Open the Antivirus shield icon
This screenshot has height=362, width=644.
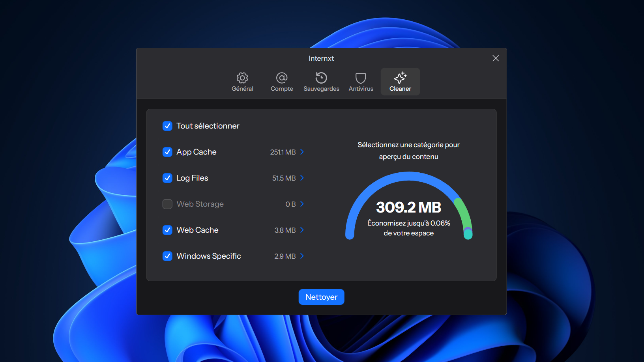(361, 78)
